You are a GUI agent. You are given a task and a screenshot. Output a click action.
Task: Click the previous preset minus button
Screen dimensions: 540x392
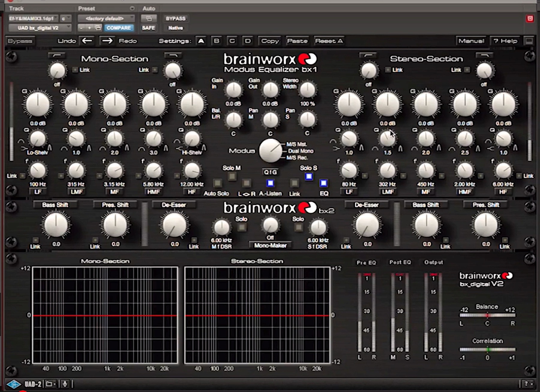[81, 28]
